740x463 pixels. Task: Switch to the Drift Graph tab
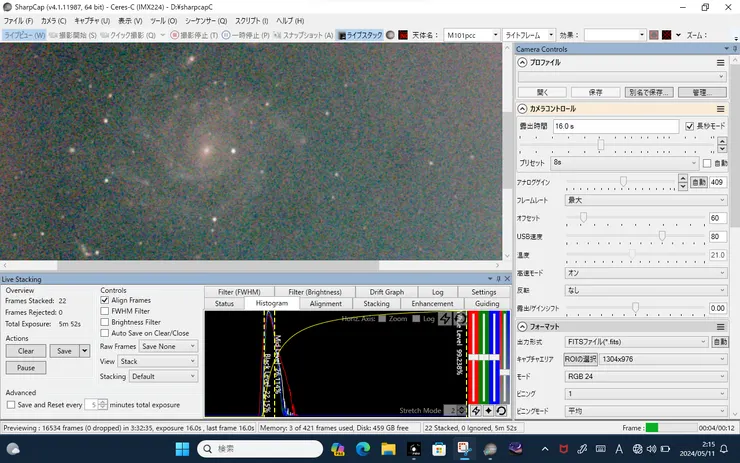(x=387, y=292)
